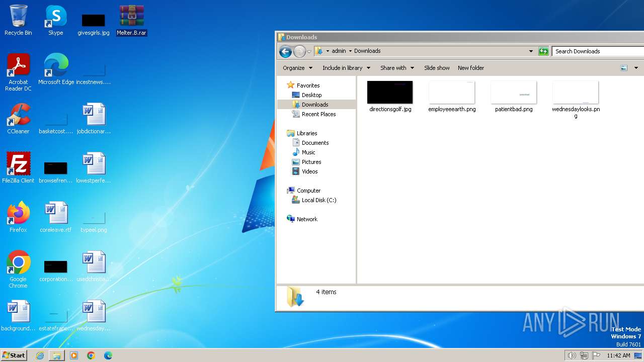Open Documents library in navigation pane
The width and height of the screenshot is (644, 362).
(x=315, y=143)
